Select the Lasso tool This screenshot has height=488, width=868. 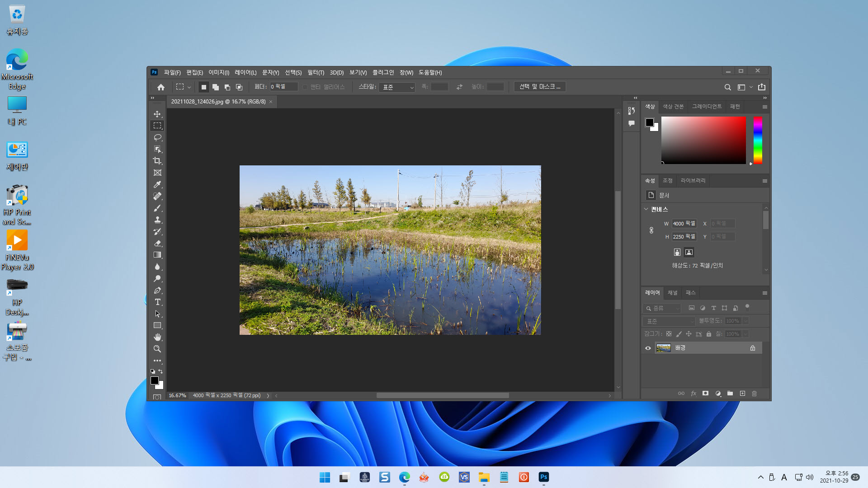tap(157, 137)
